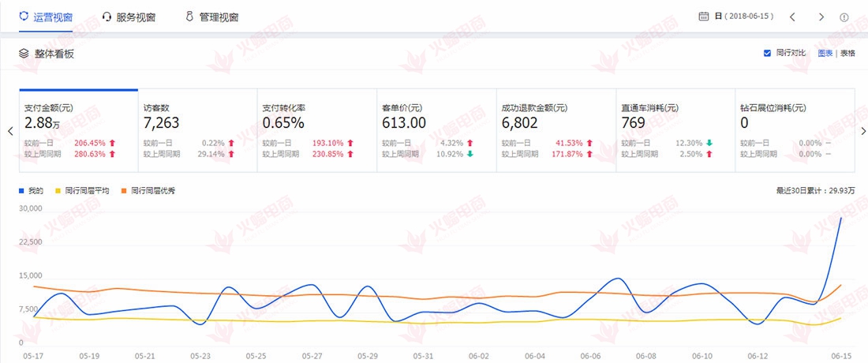The width and height of the screenshot is (868, 363).
Task: Toggle 同行同层优秀 legend series
Action: pyautogui.click(x=125, y=190)
